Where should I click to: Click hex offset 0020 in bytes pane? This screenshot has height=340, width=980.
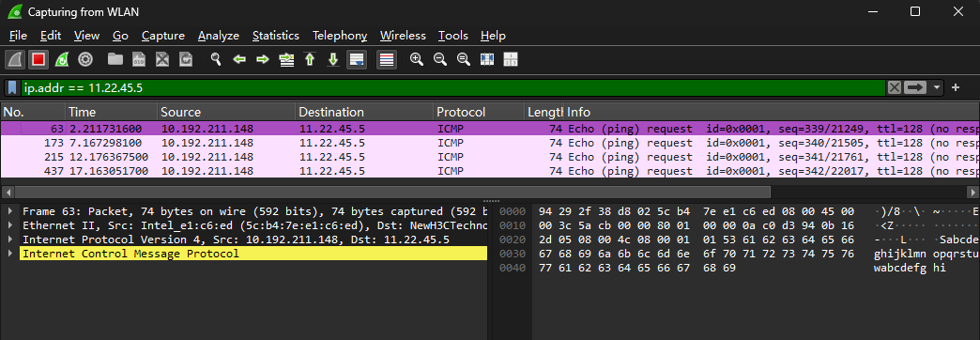[513, 240]
